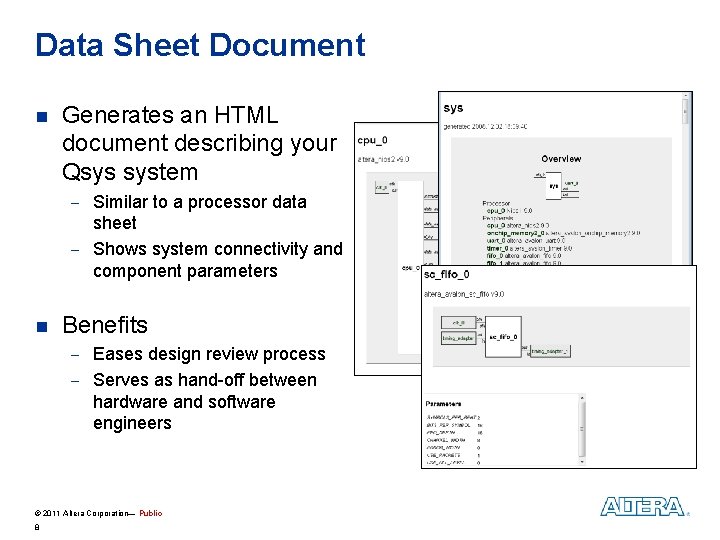Click the 'timer_0' entry in the sys overview

pos(497,248)
